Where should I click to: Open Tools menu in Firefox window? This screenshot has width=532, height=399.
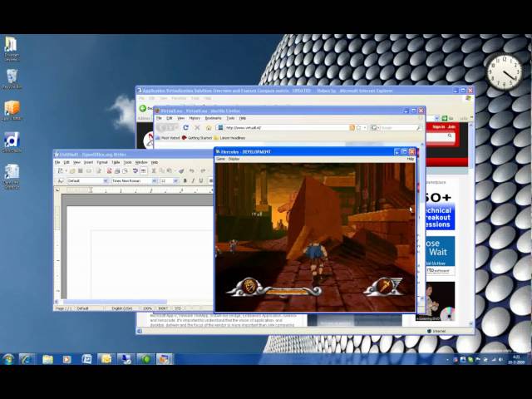pyautogui.click(x=231, y=118)
